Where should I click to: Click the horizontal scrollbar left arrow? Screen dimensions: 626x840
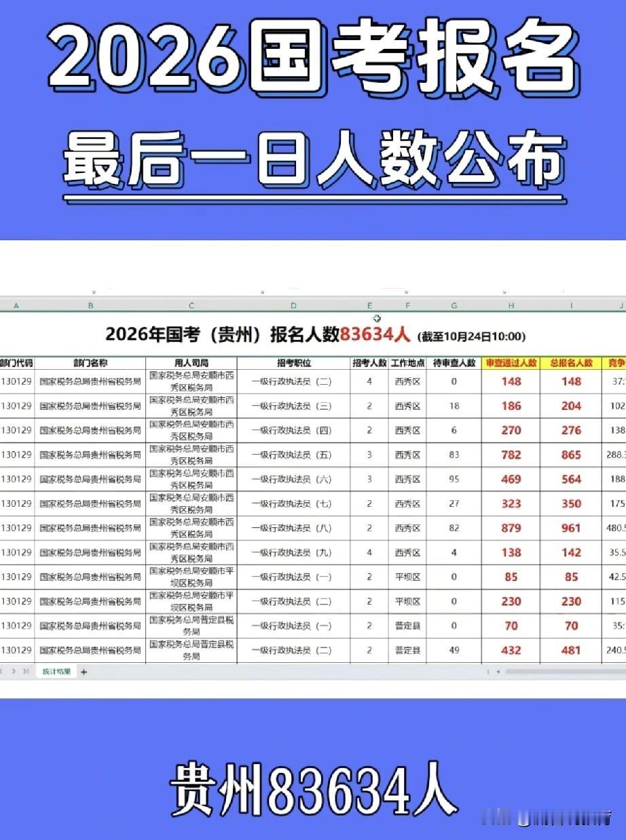click(x=498, y=672)
